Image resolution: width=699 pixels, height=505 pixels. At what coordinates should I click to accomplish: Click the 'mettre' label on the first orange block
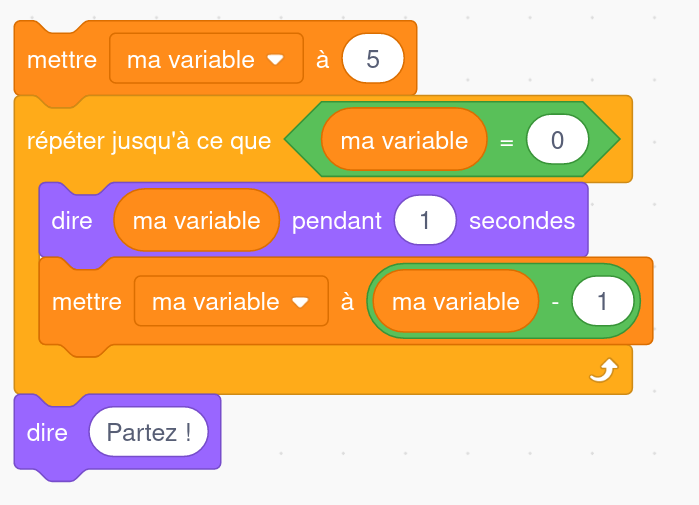[x=62, y=59]
